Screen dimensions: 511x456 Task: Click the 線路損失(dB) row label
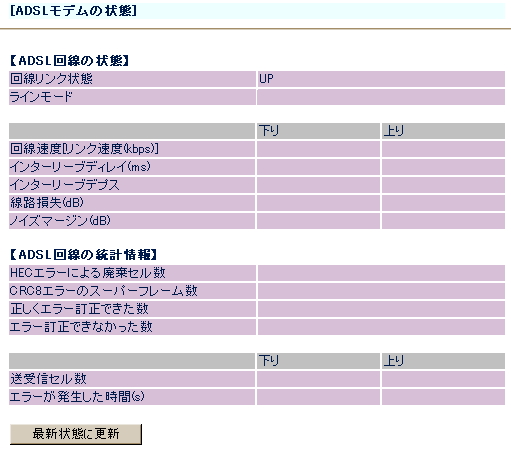tap(47, 203)
